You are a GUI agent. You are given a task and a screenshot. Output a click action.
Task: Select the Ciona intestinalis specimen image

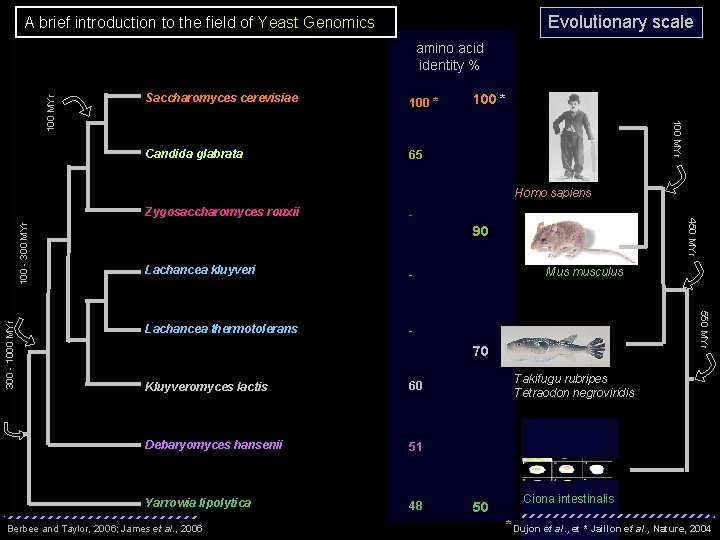[x=568, y=469]
